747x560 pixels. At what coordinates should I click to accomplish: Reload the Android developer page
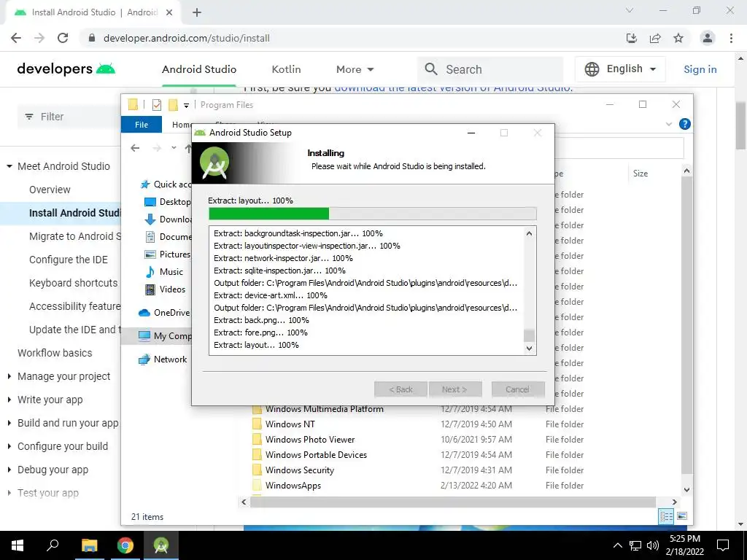[x=63, y=38]
